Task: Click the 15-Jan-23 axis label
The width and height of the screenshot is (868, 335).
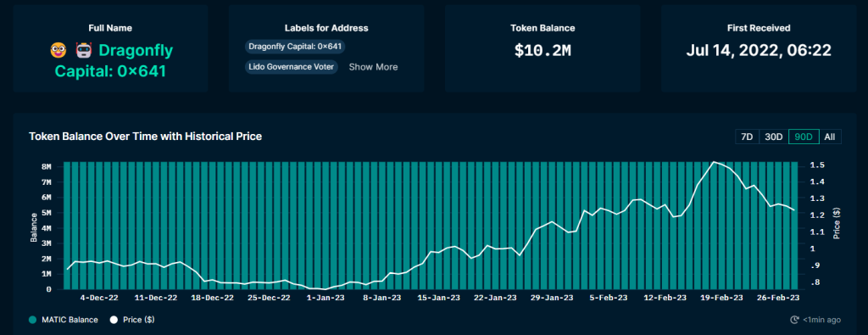Action: pyautogui.click(x=439, y=298)
